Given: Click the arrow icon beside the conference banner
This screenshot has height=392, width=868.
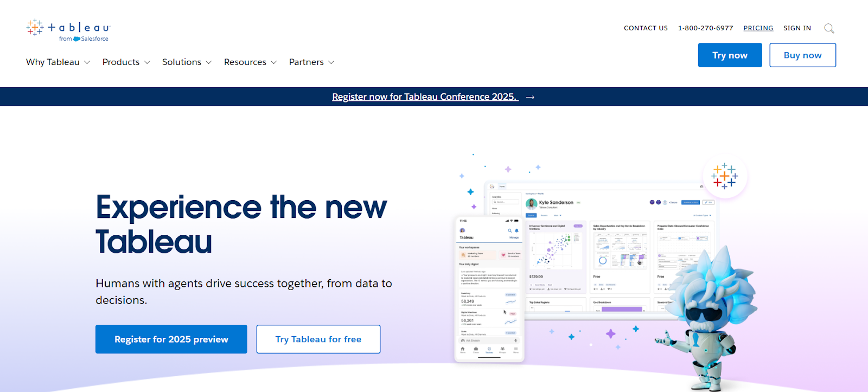Looking at the screenshot, I should coord(530,97).
